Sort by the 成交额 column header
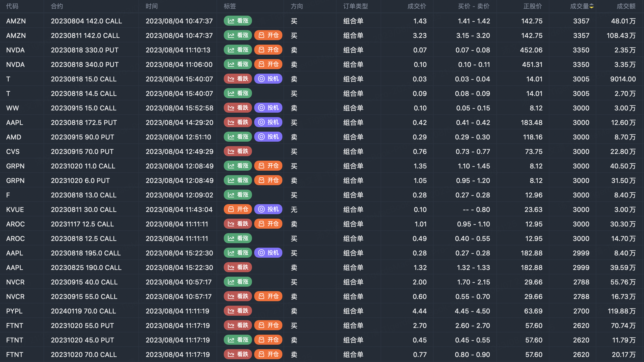Viewport: 644px width, 362px height. point(626,6)
